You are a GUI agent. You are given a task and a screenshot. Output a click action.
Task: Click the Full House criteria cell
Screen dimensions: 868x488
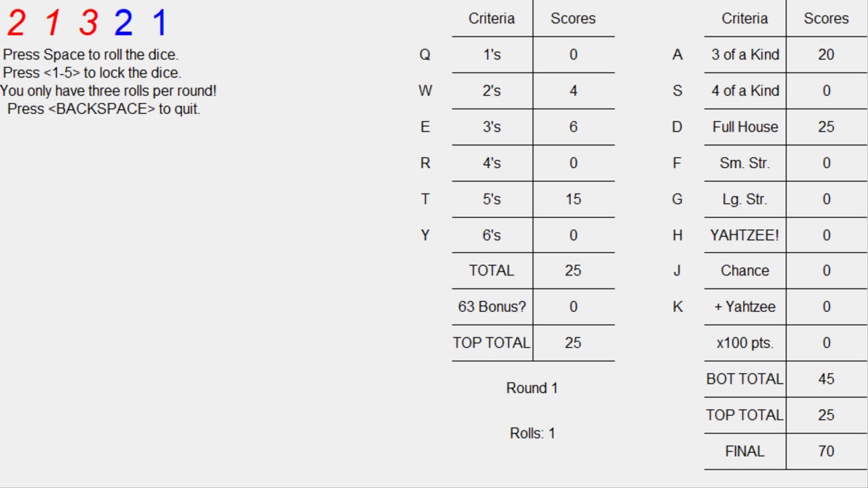click(745, 127)
